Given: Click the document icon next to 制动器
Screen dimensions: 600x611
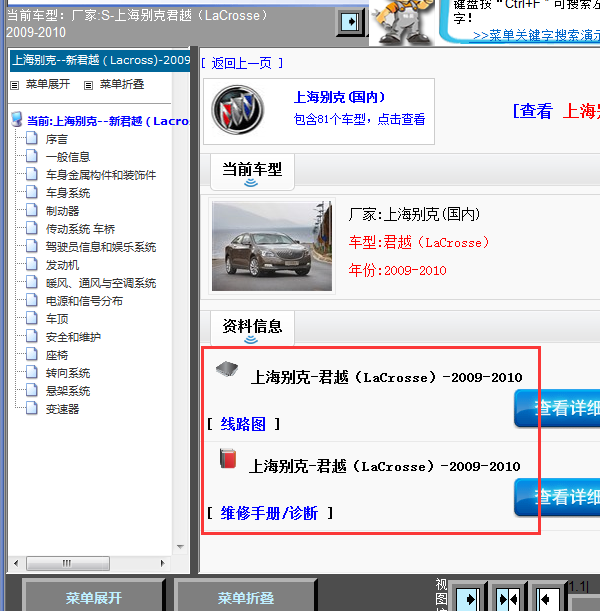Looking at the screenshot, I should coord(32,210).
